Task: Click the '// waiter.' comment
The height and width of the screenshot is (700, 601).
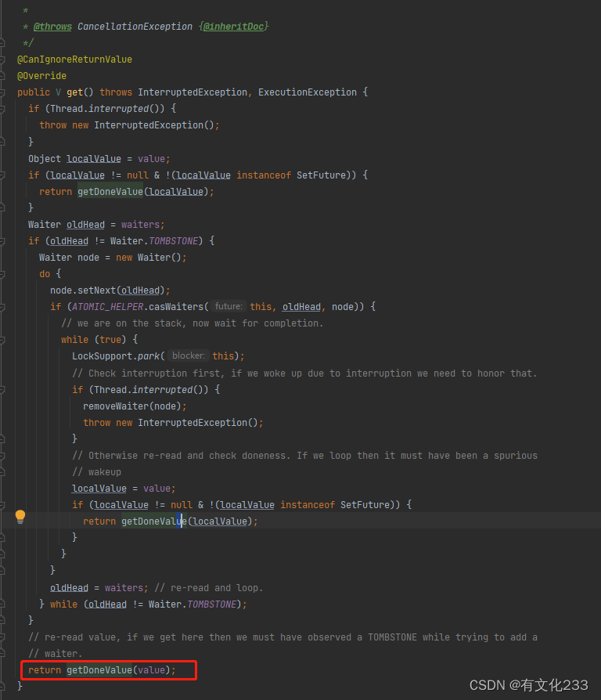Action: (56, 654)
